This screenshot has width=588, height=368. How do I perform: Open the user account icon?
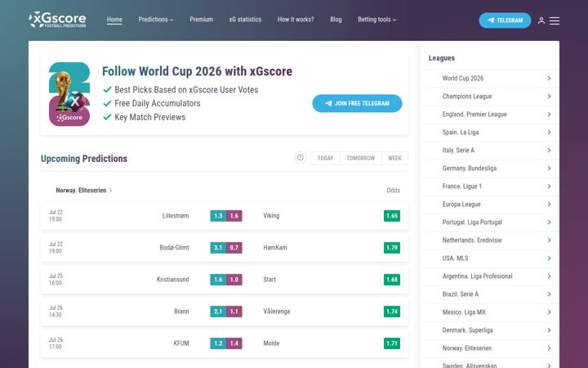(x=541, y=20)
